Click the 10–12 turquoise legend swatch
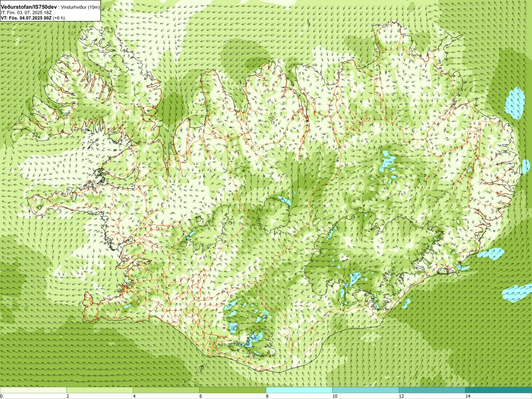 click(x=366, y=390)
